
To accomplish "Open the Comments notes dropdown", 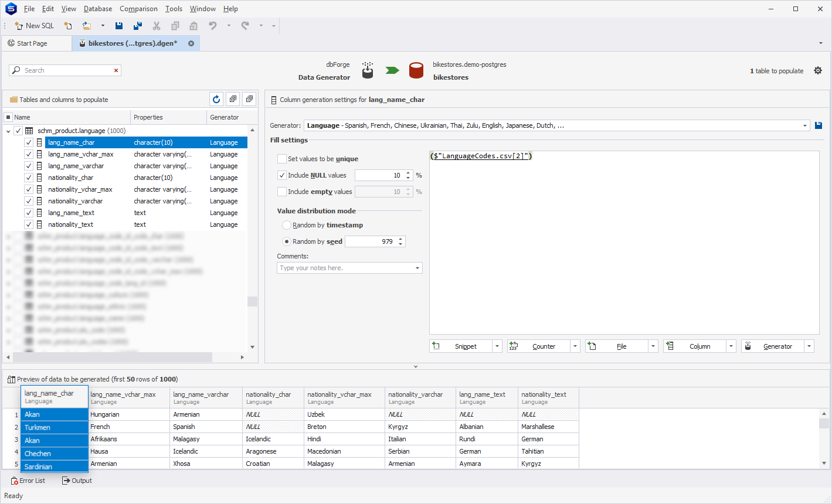I will 417,268.
